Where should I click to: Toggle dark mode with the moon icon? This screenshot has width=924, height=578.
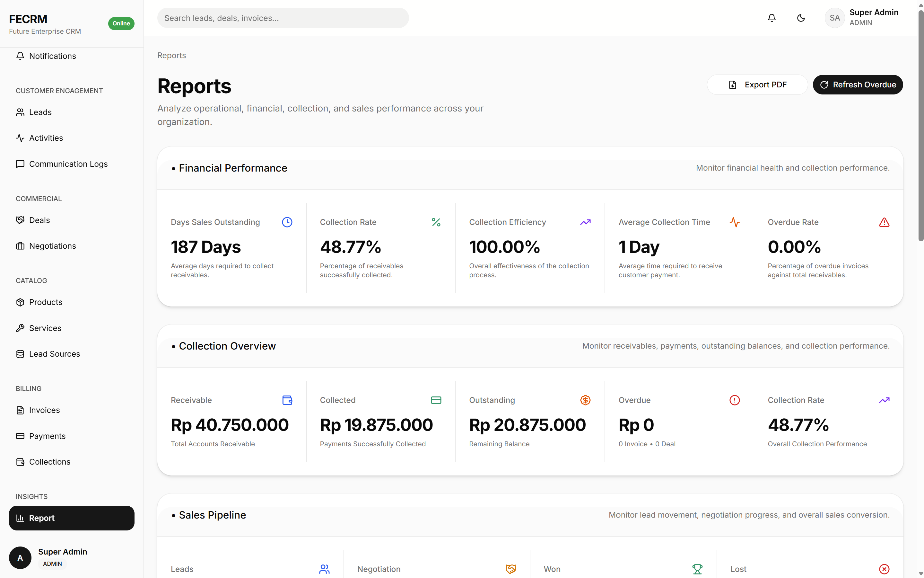tap(801, 18)
